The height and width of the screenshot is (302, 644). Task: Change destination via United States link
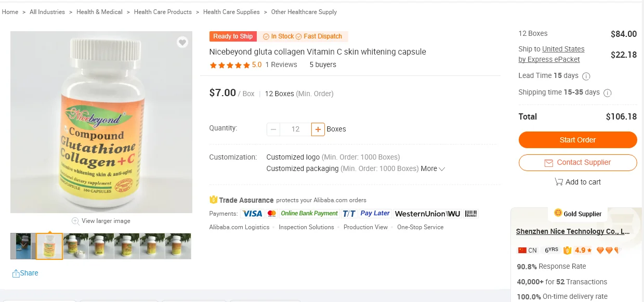click(563, 49)
